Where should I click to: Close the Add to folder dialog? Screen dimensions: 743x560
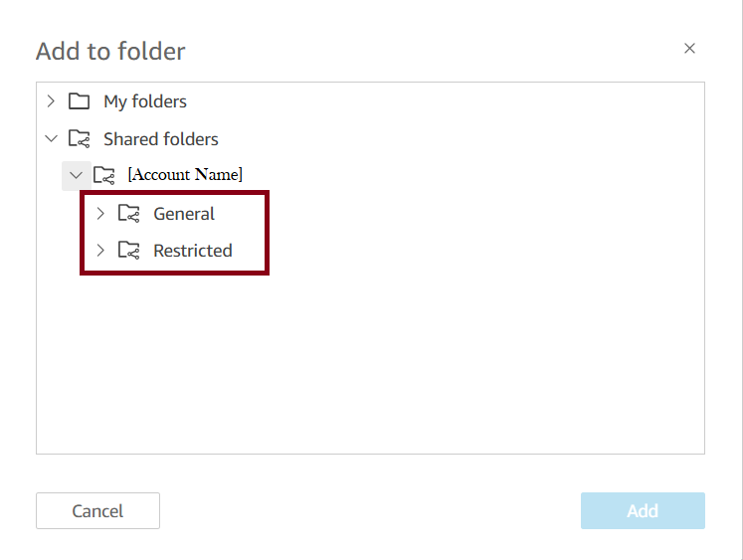[x=689, y=49]
